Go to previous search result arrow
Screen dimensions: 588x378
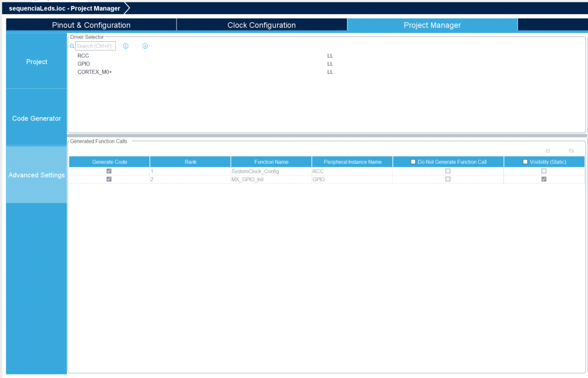(x=126, y=46)
